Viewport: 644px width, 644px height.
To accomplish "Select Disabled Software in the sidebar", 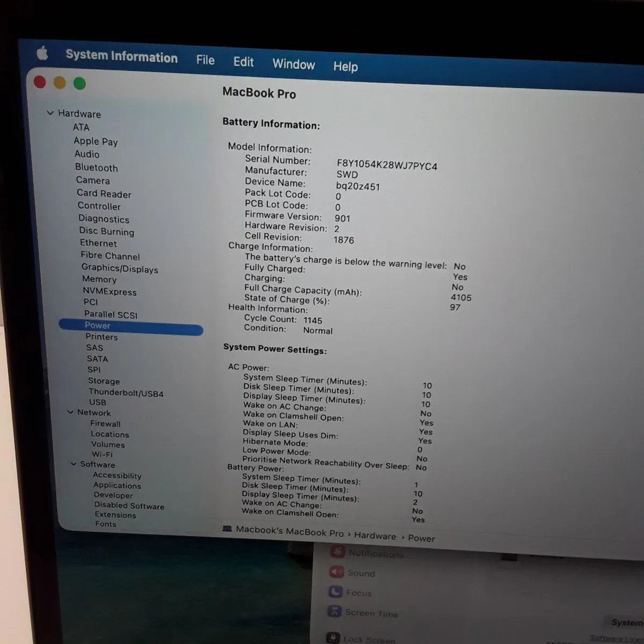I will (129, 506).
